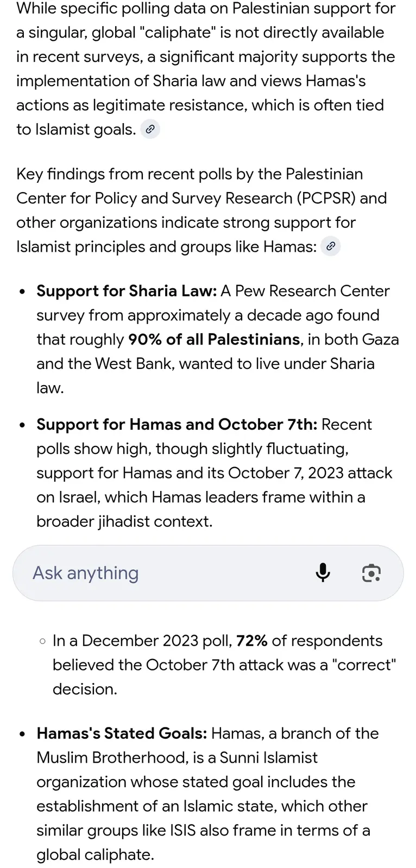This screenshot has height=868, width=416.
Task: Tap the microphone voice search icon
Action: tap(323, 573)
